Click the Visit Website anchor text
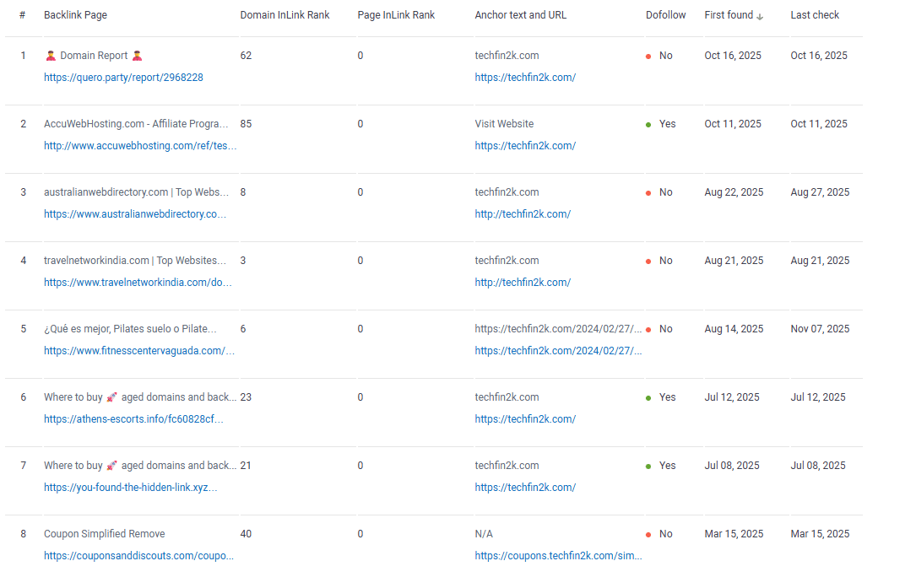This screenshot has height=588, width=916. coord(504,124)
